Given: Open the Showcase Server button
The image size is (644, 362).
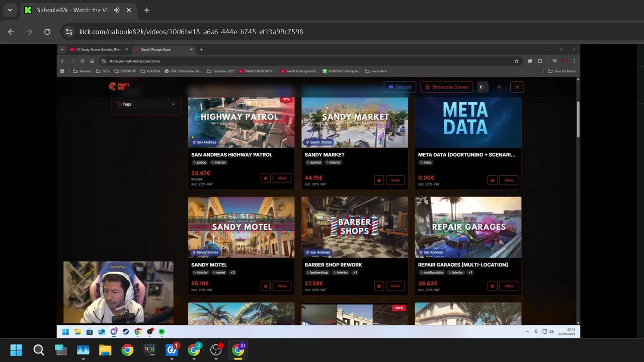Looking at the screenshot, I should click(446, 87).
